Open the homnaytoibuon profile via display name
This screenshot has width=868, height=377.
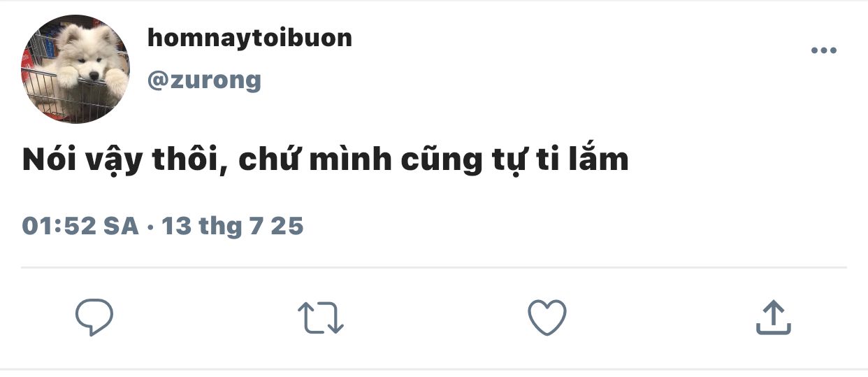pos(249,38)
